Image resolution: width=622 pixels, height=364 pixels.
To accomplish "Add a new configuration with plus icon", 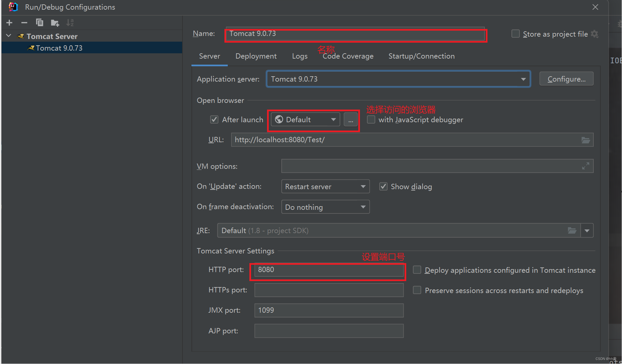I will pos(9,23).
